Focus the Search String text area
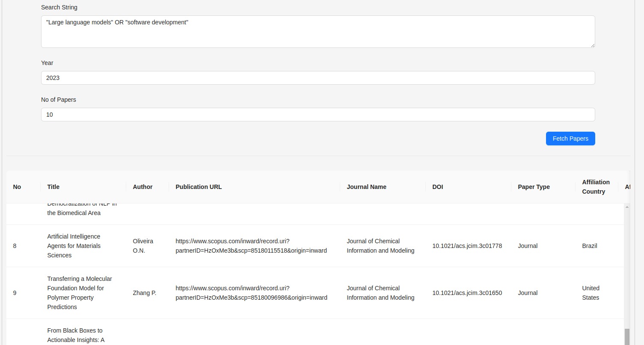The width and height of the screenshot is (644, 345). coord(318,32)
